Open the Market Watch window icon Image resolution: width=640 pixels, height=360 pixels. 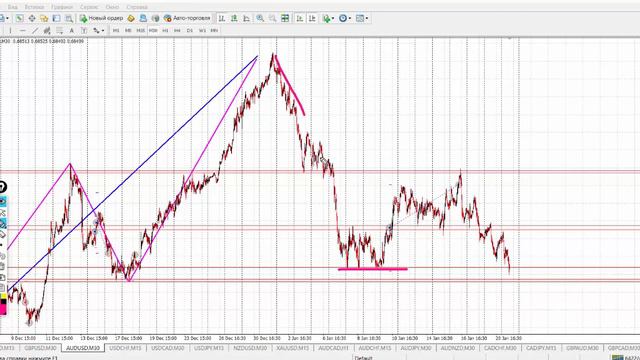(19, 18)
